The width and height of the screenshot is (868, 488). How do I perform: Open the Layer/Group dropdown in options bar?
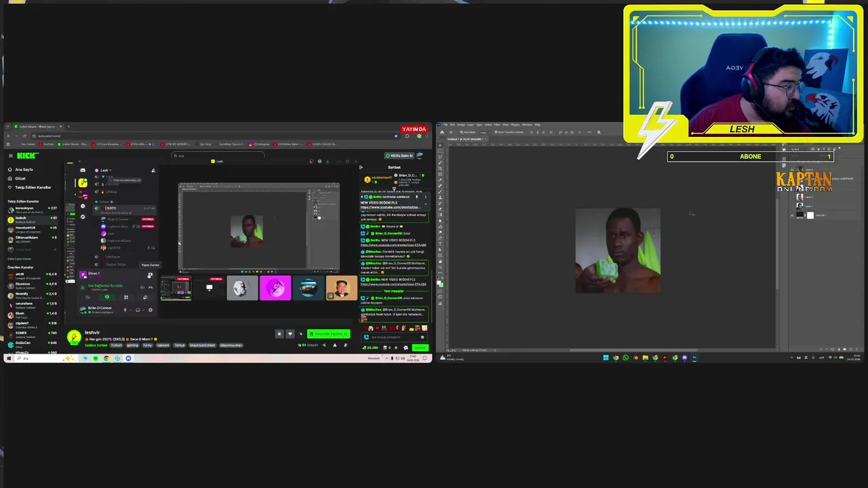[486, 132]
